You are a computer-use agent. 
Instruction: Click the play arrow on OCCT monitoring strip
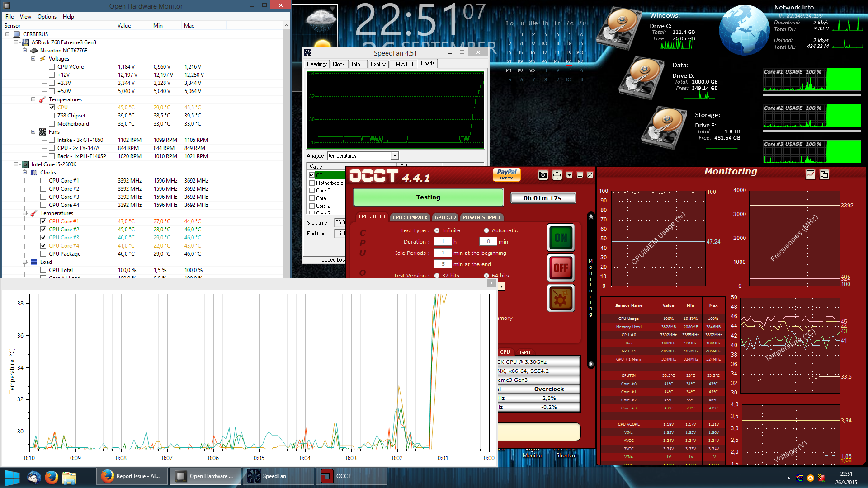[590, 364]
